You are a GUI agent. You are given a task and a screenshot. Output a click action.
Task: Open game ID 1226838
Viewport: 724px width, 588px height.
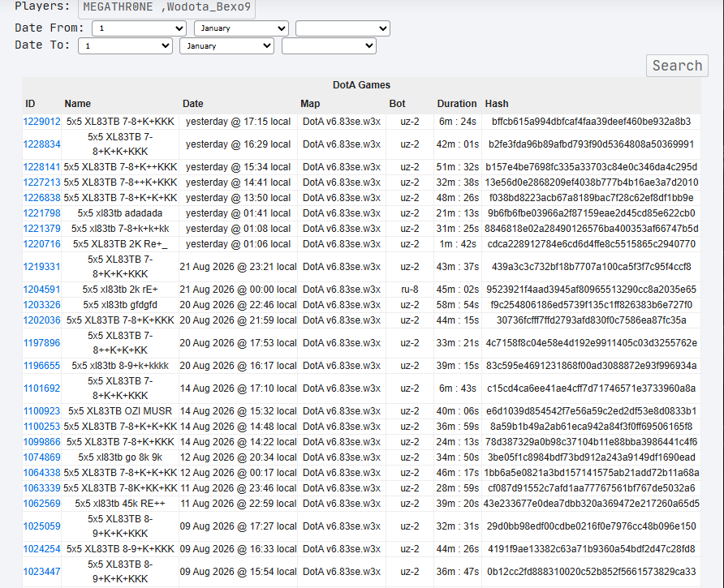pos(41,198)
